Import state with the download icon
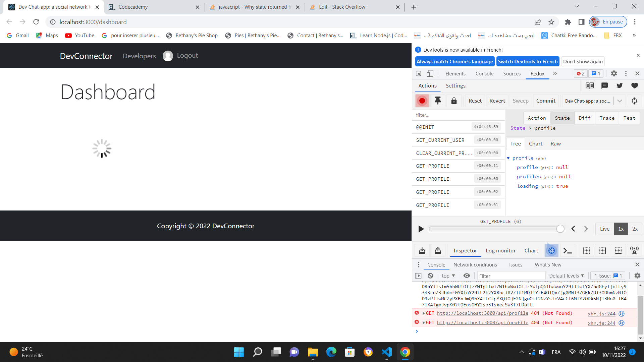Viewport: 644px width, 362px height. [422, 250]
